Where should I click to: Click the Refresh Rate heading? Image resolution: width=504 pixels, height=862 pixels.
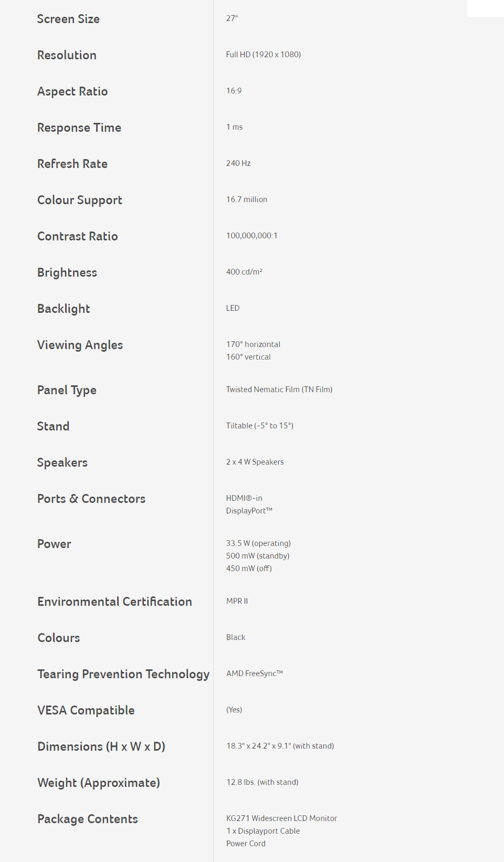pyautogui.click(x=72, y=164)
